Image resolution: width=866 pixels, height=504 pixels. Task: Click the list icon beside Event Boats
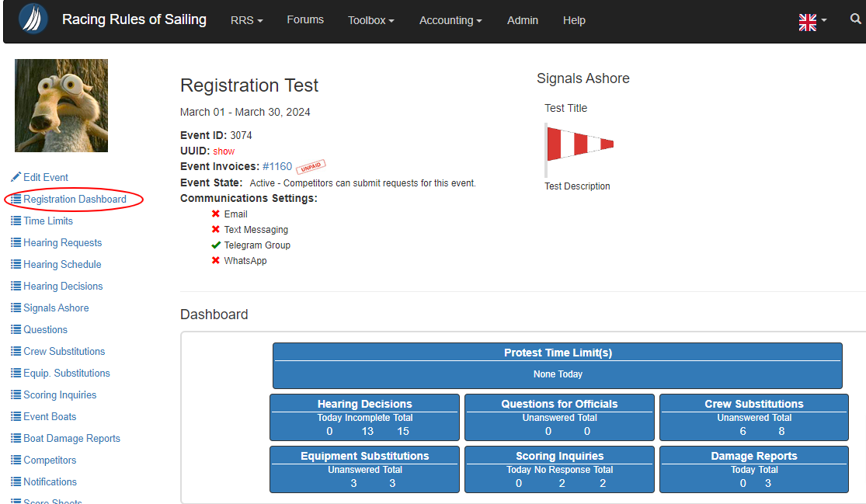(x=16, y=416)
